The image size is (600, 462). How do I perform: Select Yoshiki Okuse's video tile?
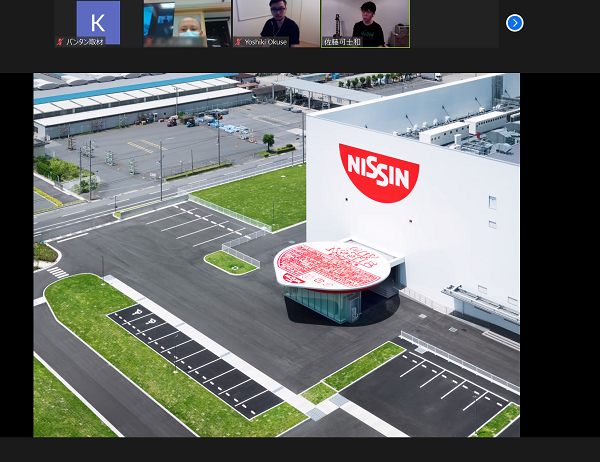[x=276, y=20]
